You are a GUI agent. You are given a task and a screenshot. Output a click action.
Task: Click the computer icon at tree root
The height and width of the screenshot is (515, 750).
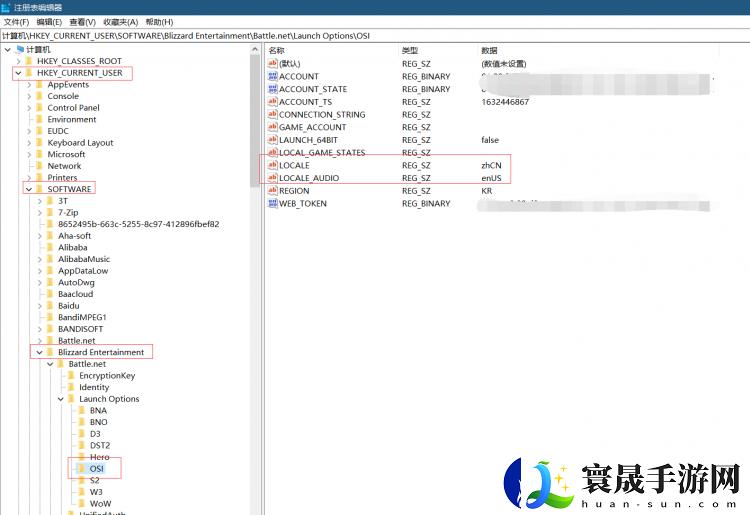[20, 49]
